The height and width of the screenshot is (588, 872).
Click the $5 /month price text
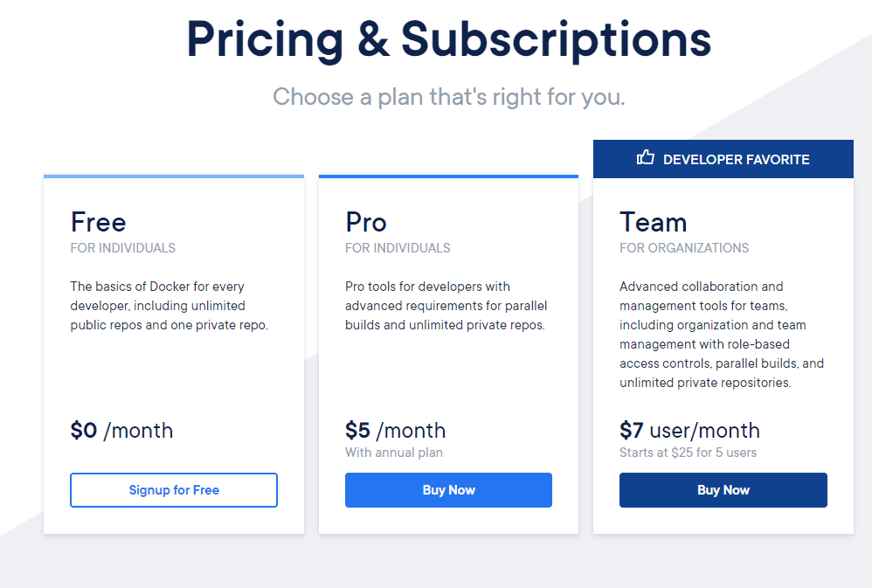tap(395, 430)
